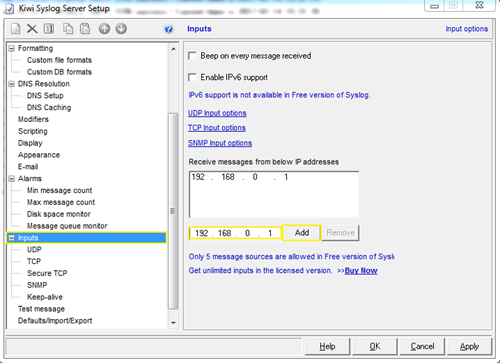Collapse the Formatting tree node
The width and height of the screenshot is (500, 363).
pyautogui.click(x=12, y=48)
